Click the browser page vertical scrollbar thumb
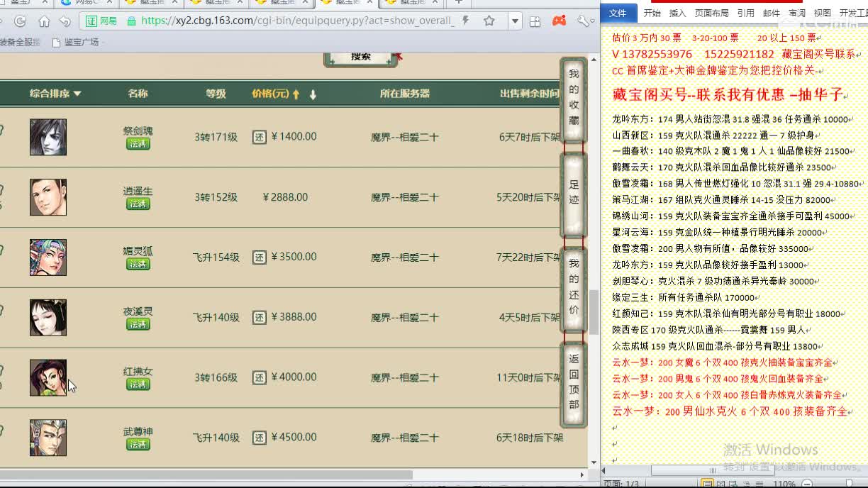This screenshot has height=488, width=868. click(594, 312)
